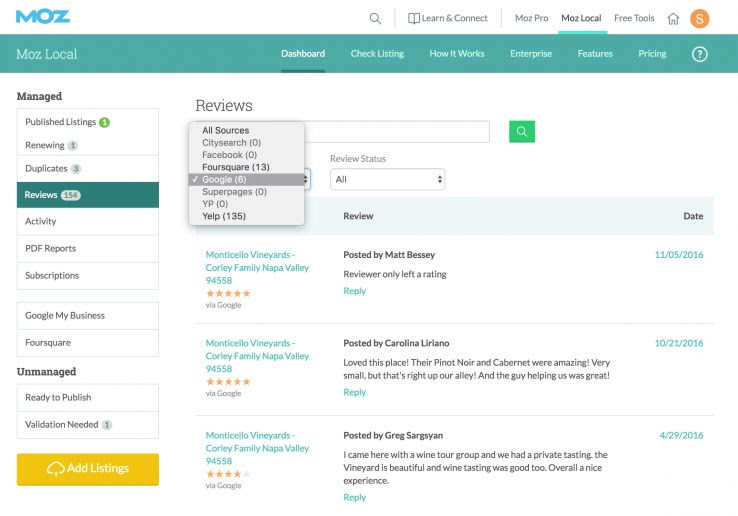Reply to Matt Bessey's review
738x516 pixels.
[354, 291]
